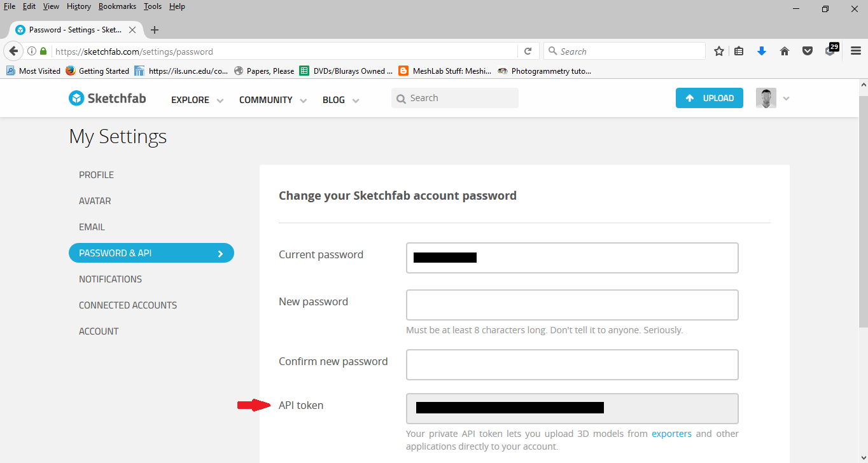The height and width of the screenshot is (463, 868).
Task: Go to AVATAR settings section
Action: pos(95,201)
